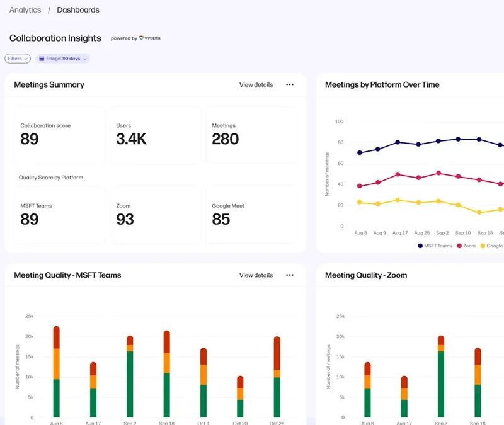Click the chevron on the Range selector

pyautogui.click(x=85, y=59)
